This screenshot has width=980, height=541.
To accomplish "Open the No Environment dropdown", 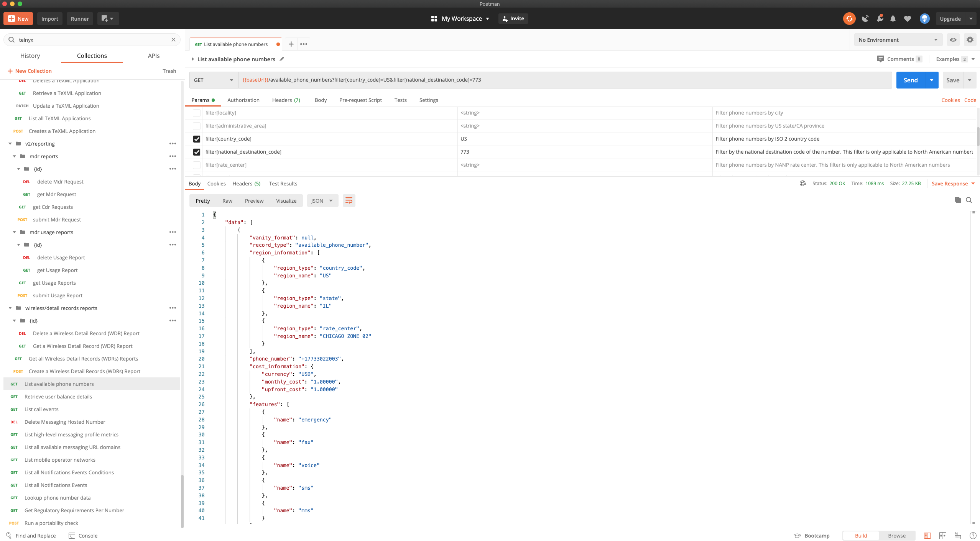I will click(898, 40).
